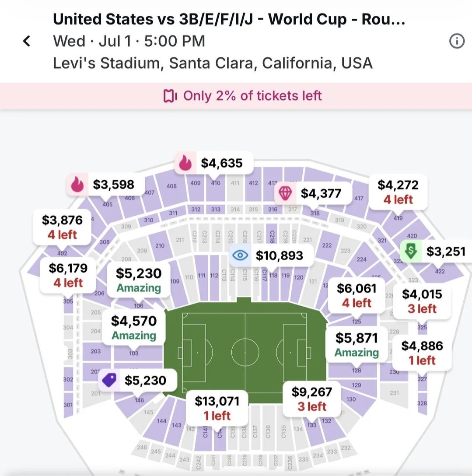Select the $4,272 4 left bubble
This screenshot has height=476, width=472.
[398, 192]
